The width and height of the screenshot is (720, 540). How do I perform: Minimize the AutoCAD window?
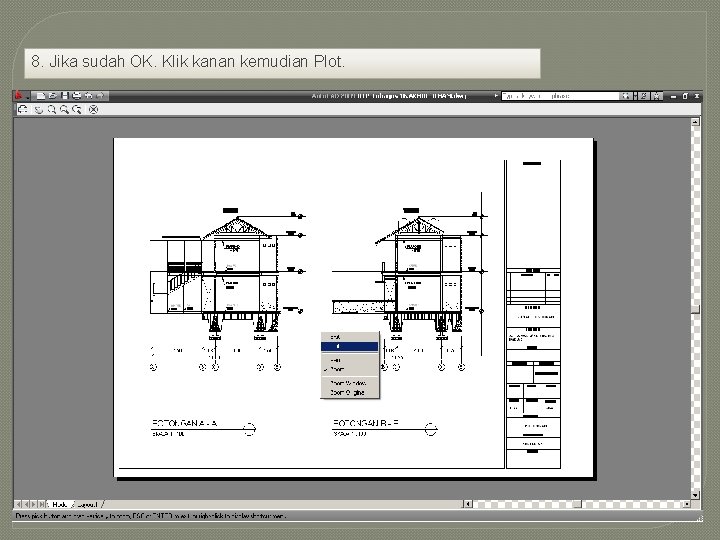[x=673, y=96]
